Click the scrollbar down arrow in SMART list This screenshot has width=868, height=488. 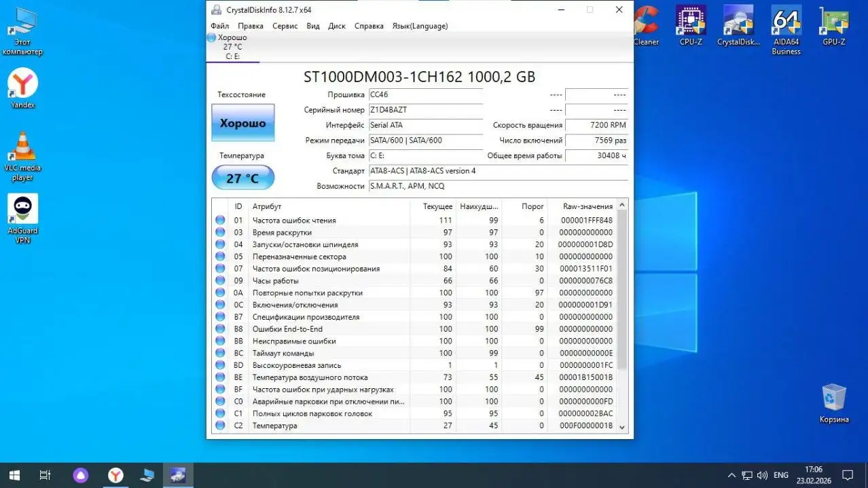(621, 428)
